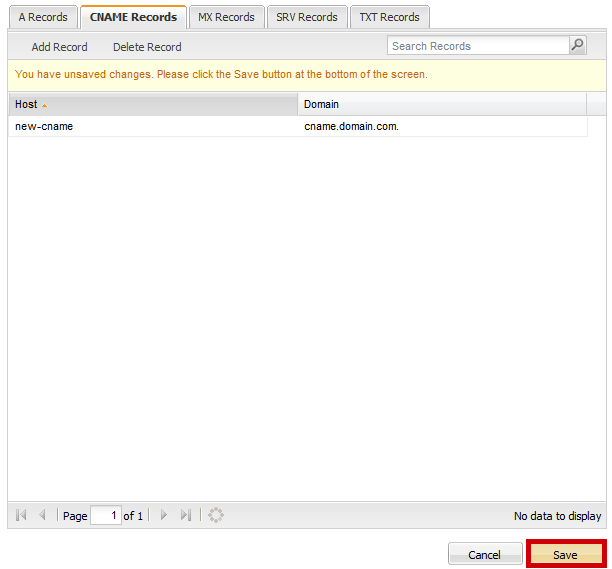The height and width of the screenshot is (569, 612).
Task: Open the MX Records tab
Action: (x=226, y=17)
